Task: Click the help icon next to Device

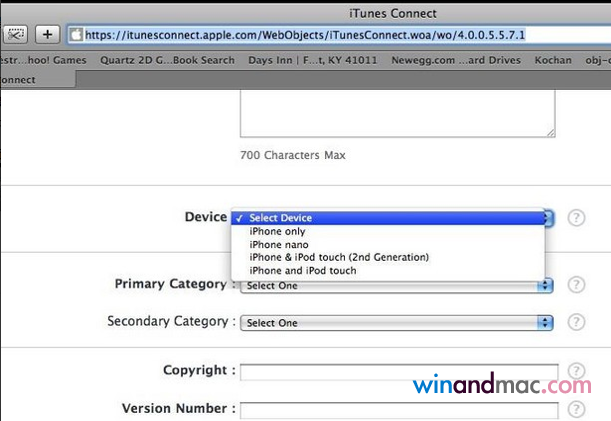Action: pos(576,218)
